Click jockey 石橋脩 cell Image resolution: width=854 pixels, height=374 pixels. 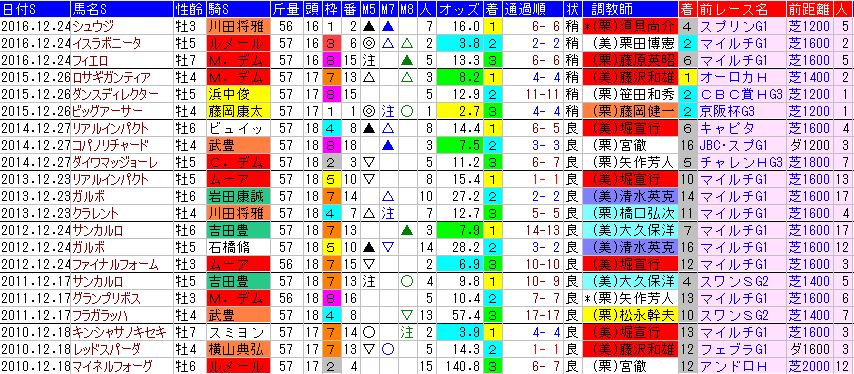238,246
